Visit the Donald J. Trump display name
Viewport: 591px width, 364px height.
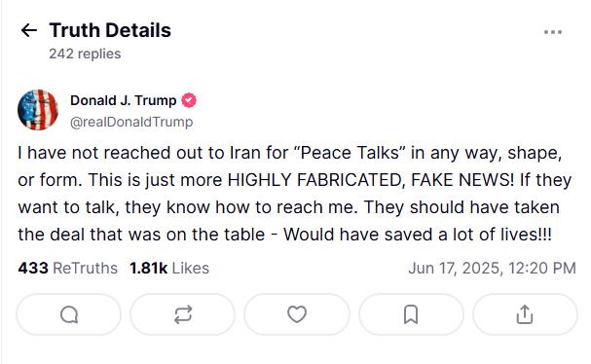(124, 100)
